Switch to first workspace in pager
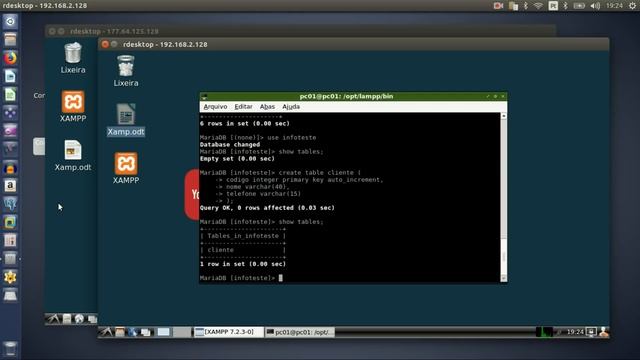The height and width of the screenshot is (360, 640). 164,332
